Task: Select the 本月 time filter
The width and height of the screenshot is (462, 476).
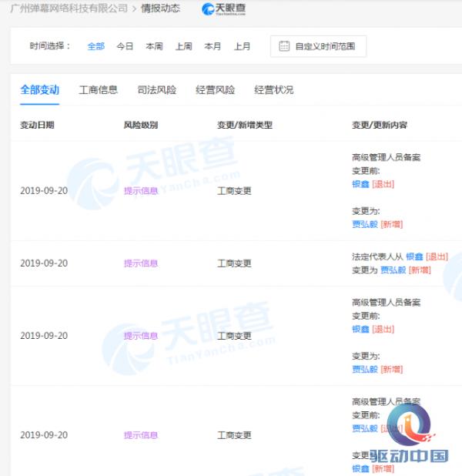Action: pyautogui.click(x=213, y=46)
